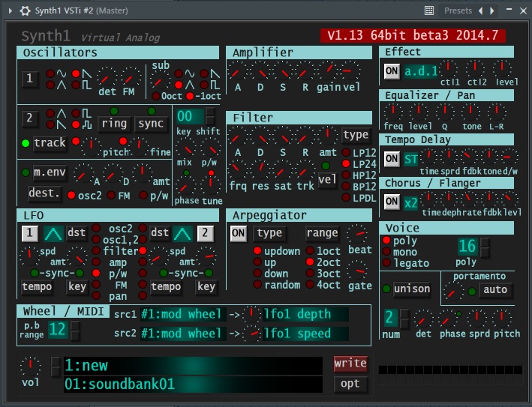The image size is (532, 407).
Task: Toggle the unison button
Action: [x=412, y=289]
